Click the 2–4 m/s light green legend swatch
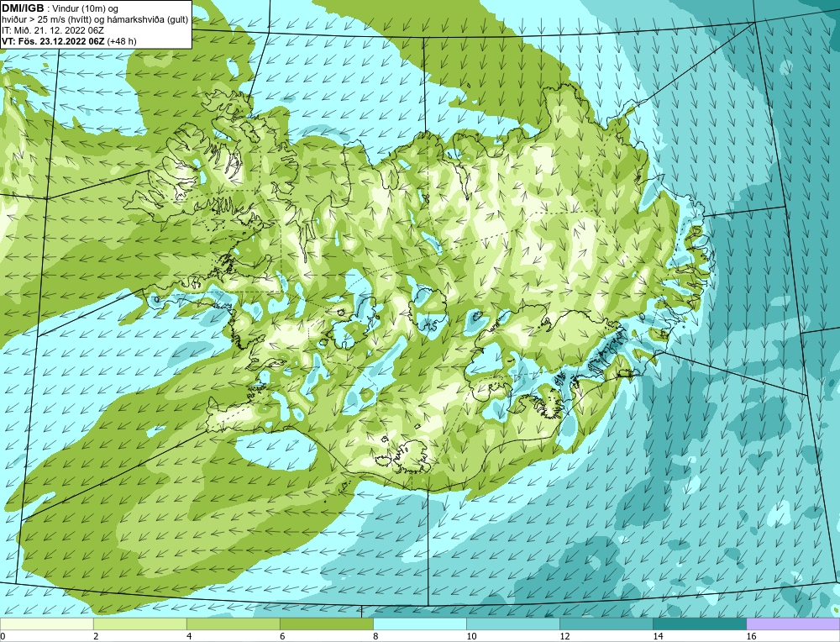The width and height of the screenshot is (840, 642). [x=139, y=624]
